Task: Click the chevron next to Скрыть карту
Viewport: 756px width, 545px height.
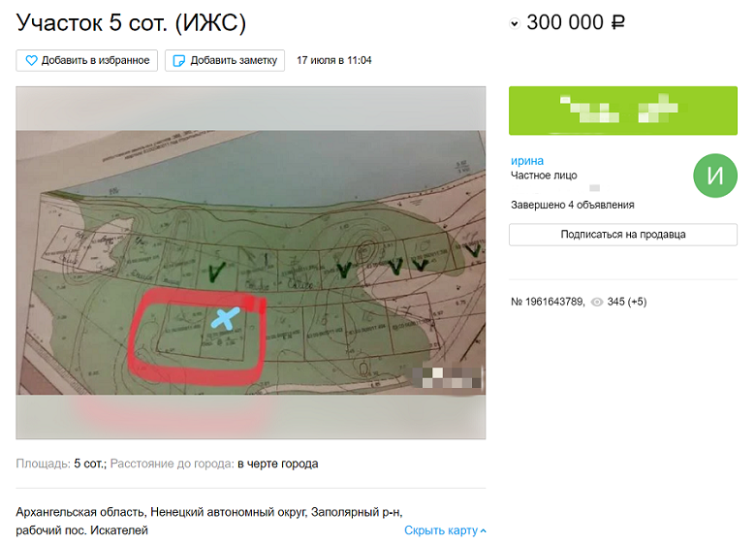Action: (x=483, y=531)
